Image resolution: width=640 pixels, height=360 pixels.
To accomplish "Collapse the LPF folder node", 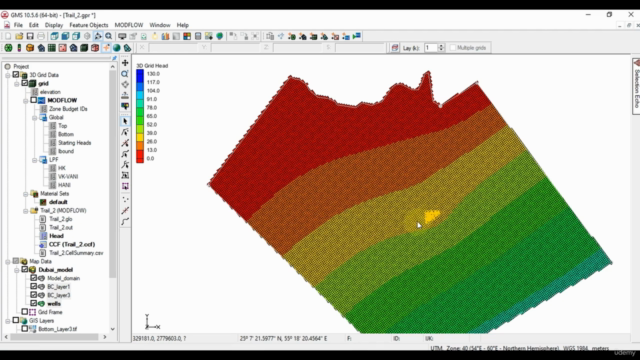I will 35,160.
